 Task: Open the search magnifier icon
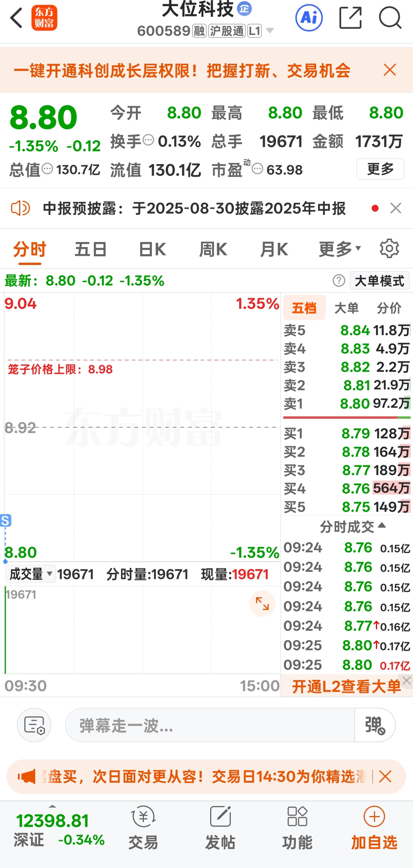[390, 18]
